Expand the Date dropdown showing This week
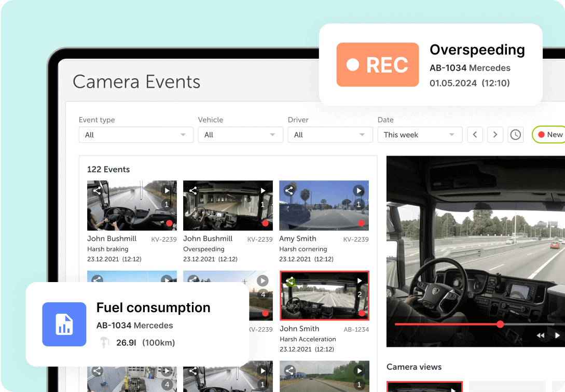 tap(420, 135)
